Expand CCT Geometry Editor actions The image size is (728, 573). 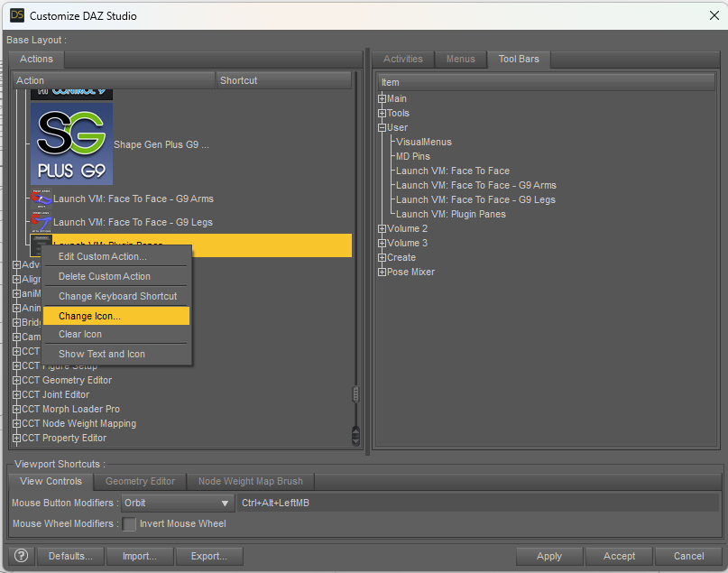click(x=17, y=380)
